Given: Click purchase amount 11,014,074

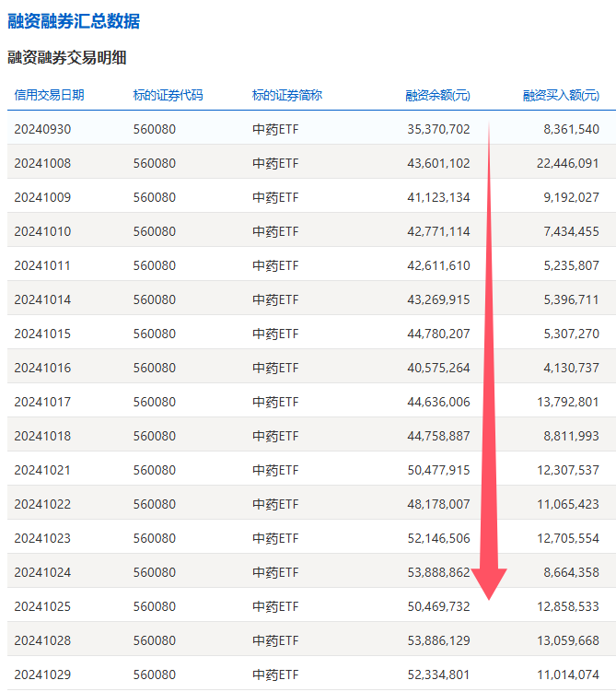Looking at the screenshot, I should coord(568,674).
